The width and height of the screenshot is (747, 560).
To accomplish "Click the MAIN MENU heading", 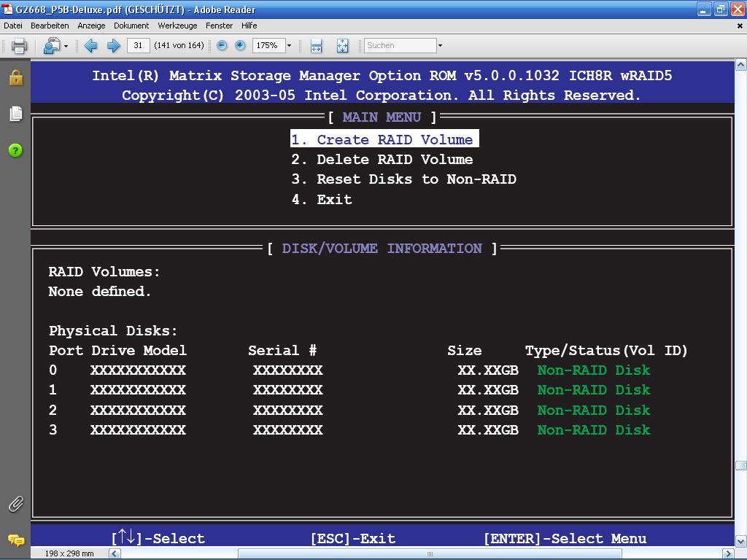I will [x=382, y=117].
